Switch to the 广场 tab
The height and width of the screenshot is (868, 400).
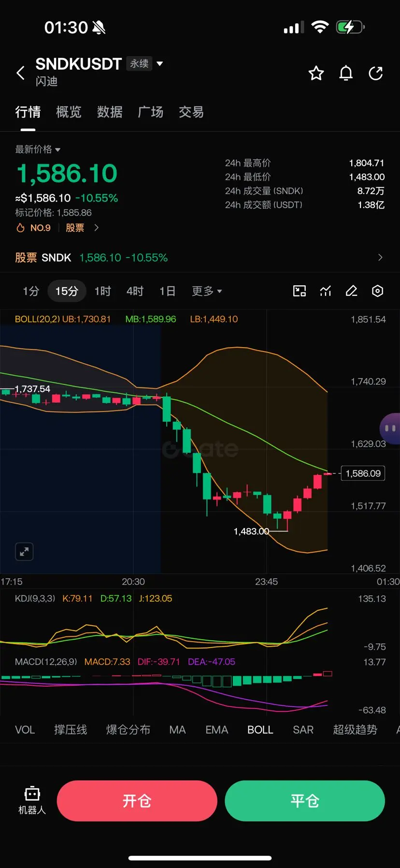[151, 112]
